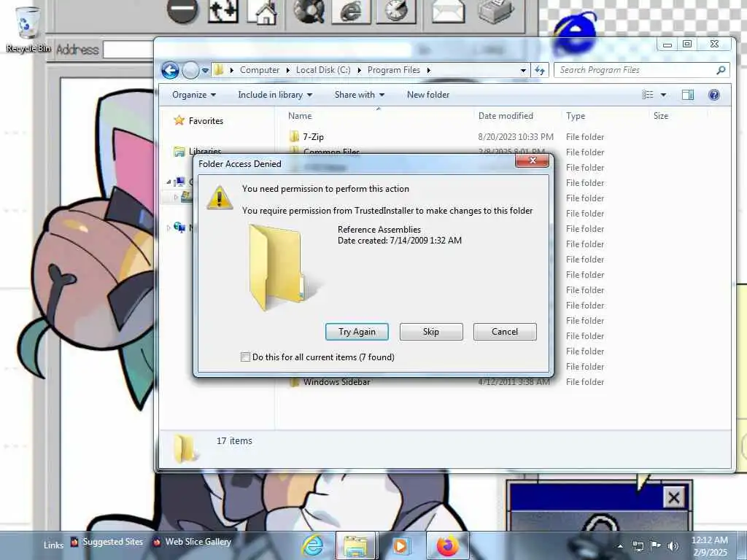
Task: Click the warning triangle icon in dialog
Action: pyautogui.click(x=219, y=197)
